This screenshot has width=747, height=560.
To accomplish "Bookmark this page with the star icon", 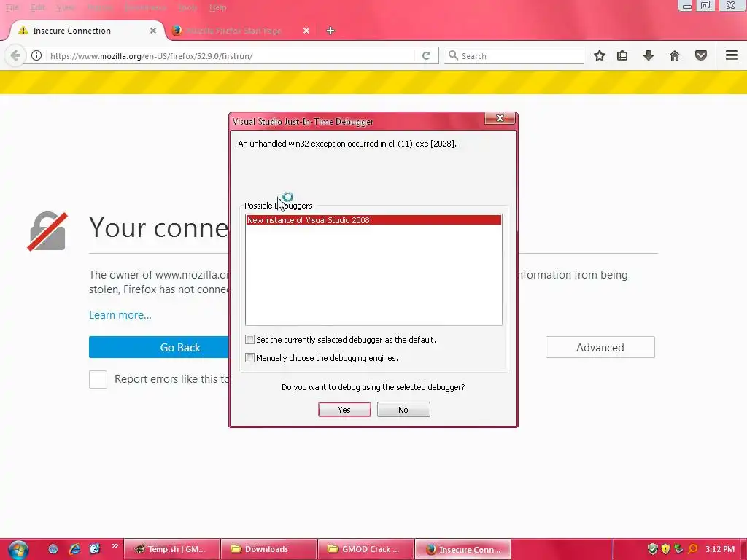I will tap(600, 55).
